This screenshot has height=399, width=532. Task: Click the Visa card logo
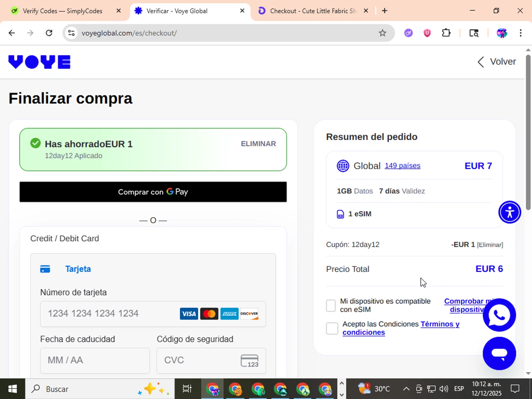[189, 314]
